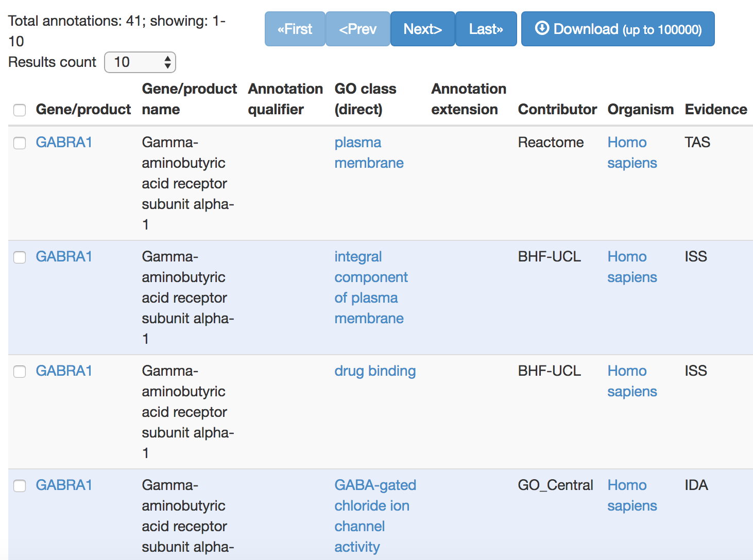Check the box for plasma membrane row

[20, 143]
